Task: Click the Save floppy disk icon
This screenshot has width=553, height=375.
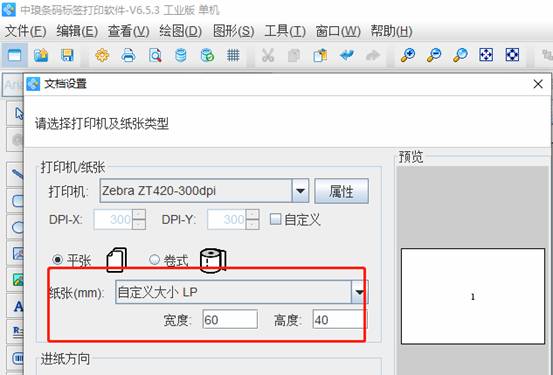Action: (67, 55)
